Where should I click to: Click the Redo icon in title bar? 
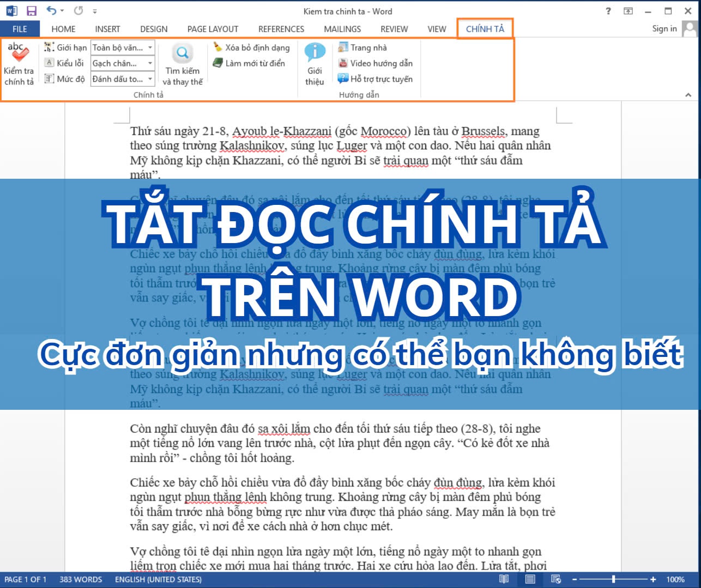[78, 10]
